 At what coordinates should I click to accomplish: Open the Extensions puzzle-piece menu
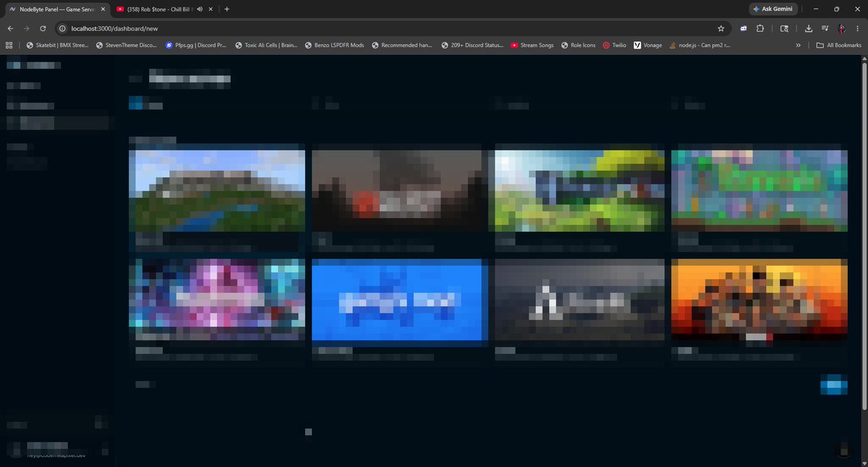pos(760,28)
